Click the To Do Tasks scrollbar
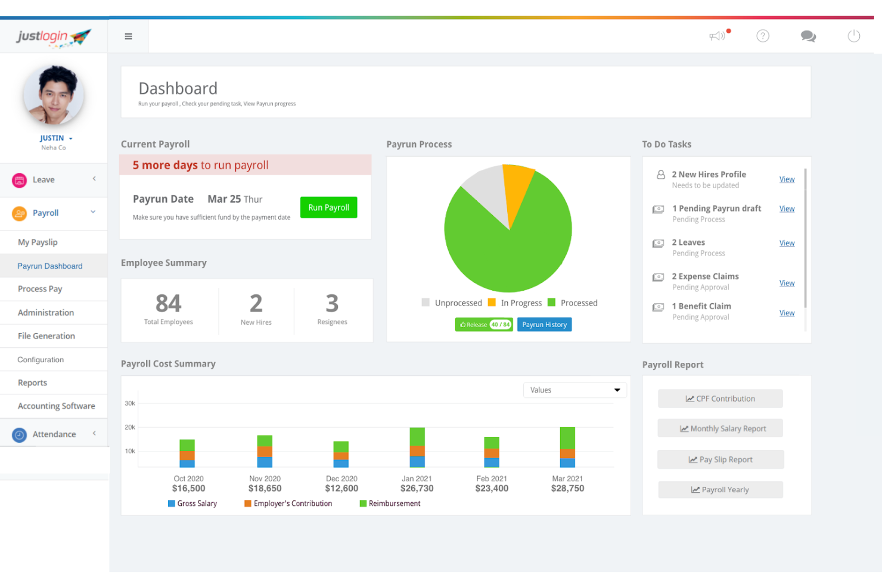882x588 pixels. (x=805, y=238)
